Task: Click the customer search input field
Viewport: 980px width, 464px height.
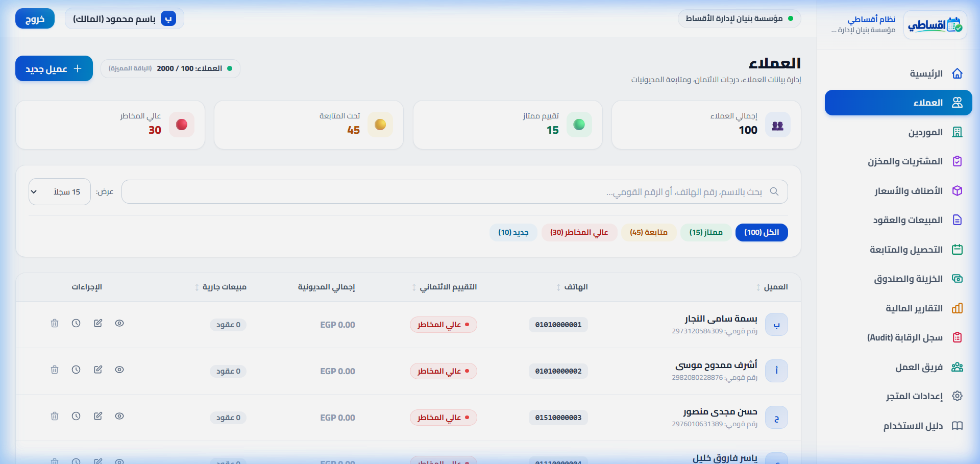Action: pyautogui.click(x=454, y=192)
